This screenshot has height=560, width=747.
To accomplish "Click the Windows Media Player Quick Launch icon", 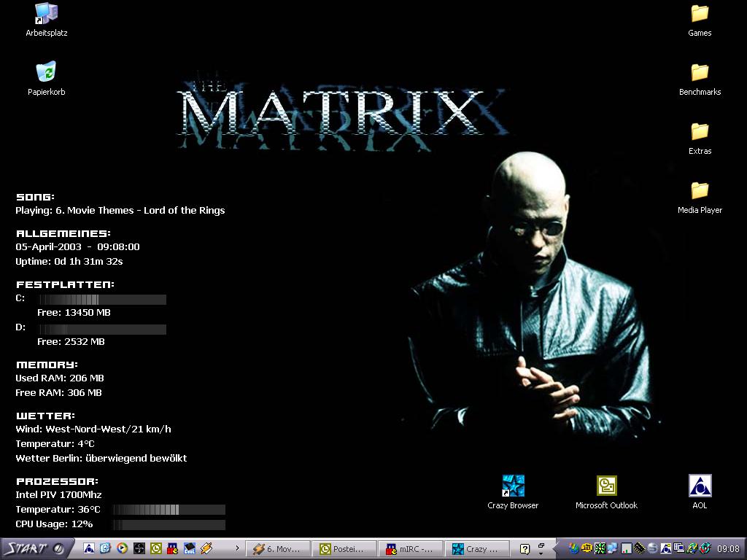I will pos(122,548).
